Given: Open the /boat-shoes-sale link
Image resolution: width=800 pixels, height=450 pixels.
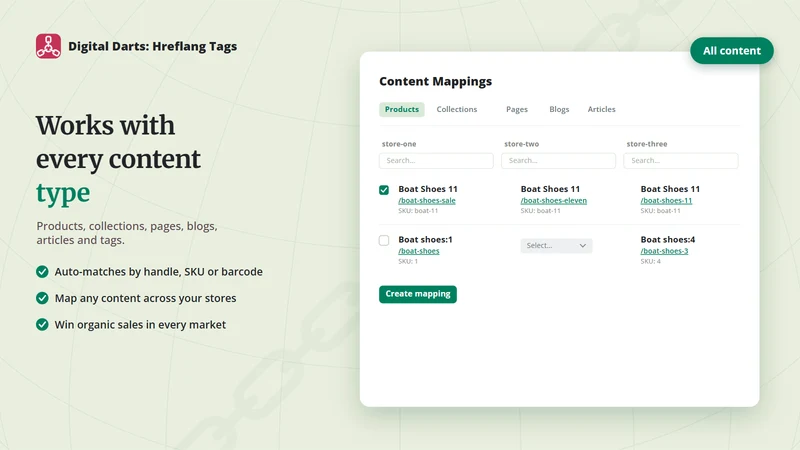Looking at the screenshot, I should 427,201.
